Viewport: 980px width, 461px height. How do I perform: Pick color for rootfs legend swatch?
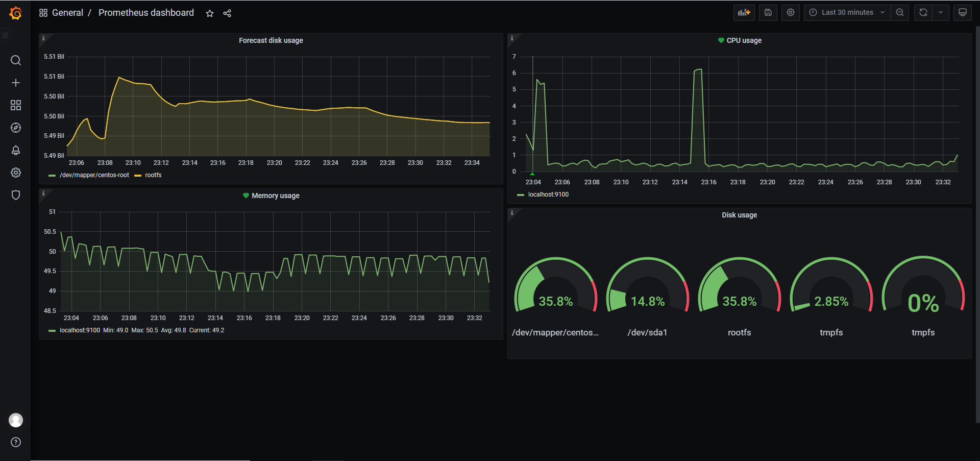click(x=138, y=176)
